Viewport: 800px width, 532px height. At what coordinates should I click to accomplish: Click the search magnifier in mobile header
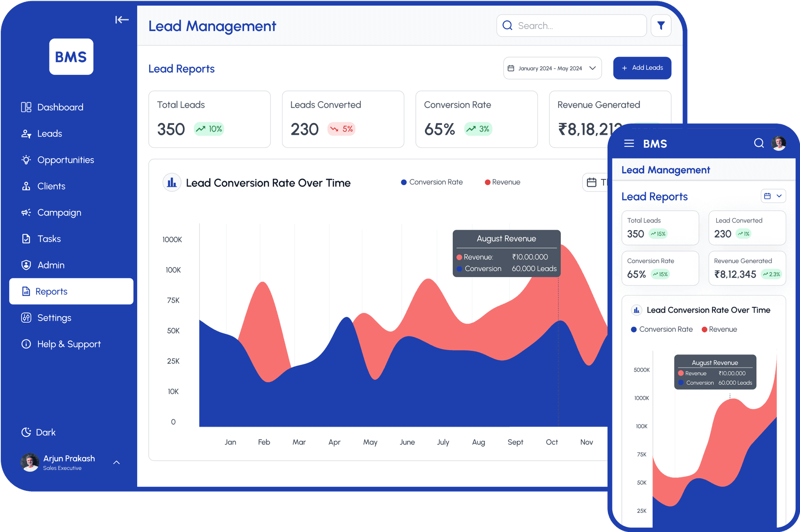click(759, 143)
